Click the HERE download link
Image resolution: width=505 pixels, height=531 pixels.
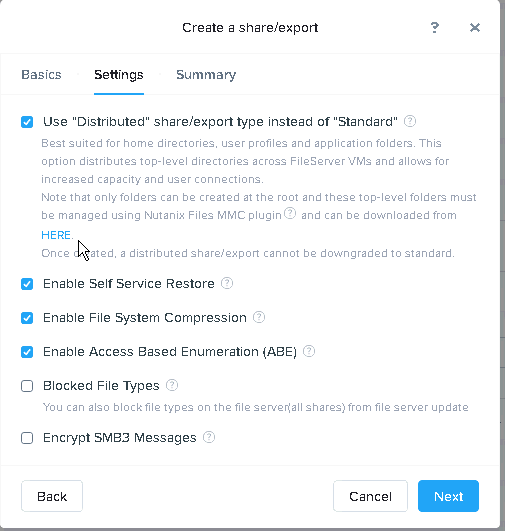point(56,235)
